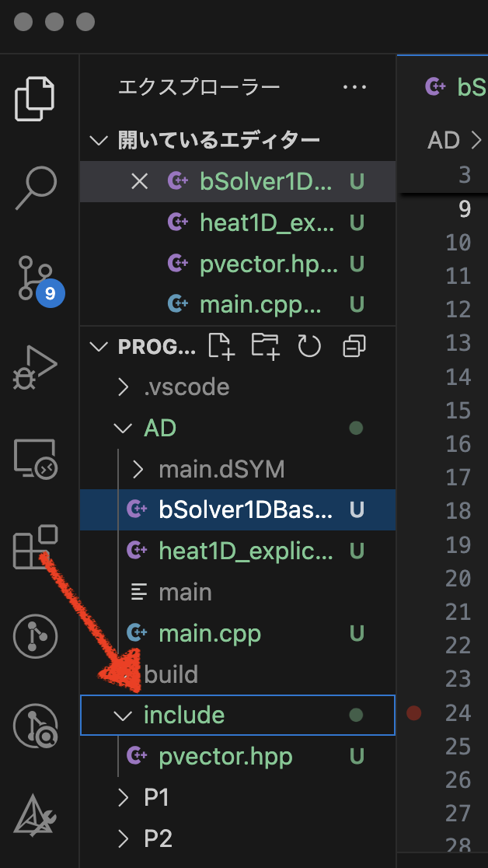
Task: Click the New Folder icon
Action: (x=265, y=346)
